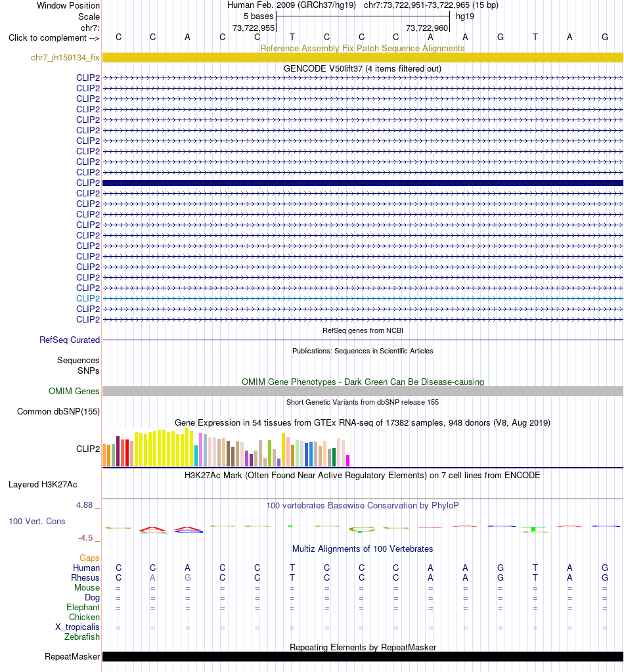The height and width of the screenshot is (672, 624).
Task: Click the 'Human Feb. 2009 (GRCh37/hg19)' assembly title
Action: [x=292, y=5]
